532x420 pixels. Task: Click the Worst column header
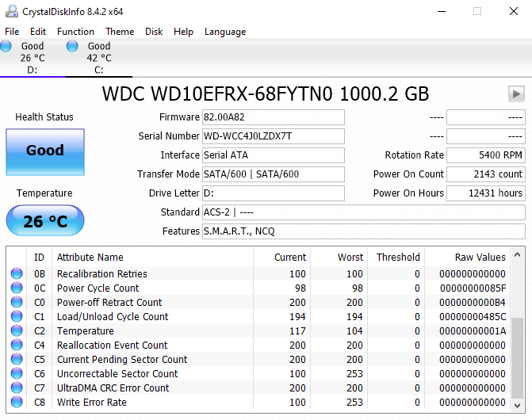point(339,258)
